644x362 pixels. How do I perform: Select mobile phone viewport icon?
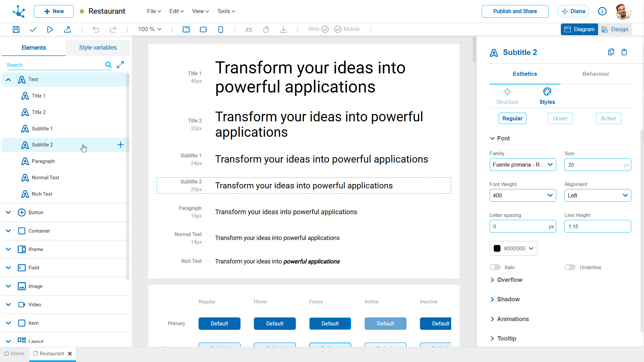pos(221,29)
